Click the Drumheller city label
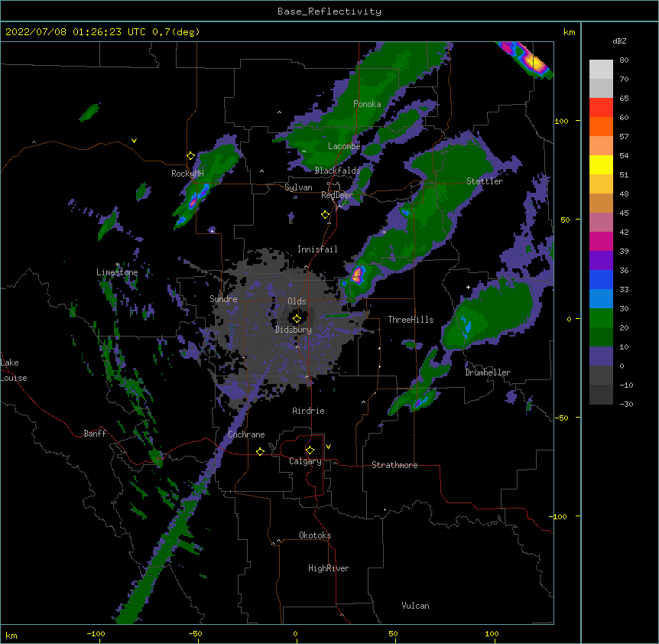 (488, 372)
